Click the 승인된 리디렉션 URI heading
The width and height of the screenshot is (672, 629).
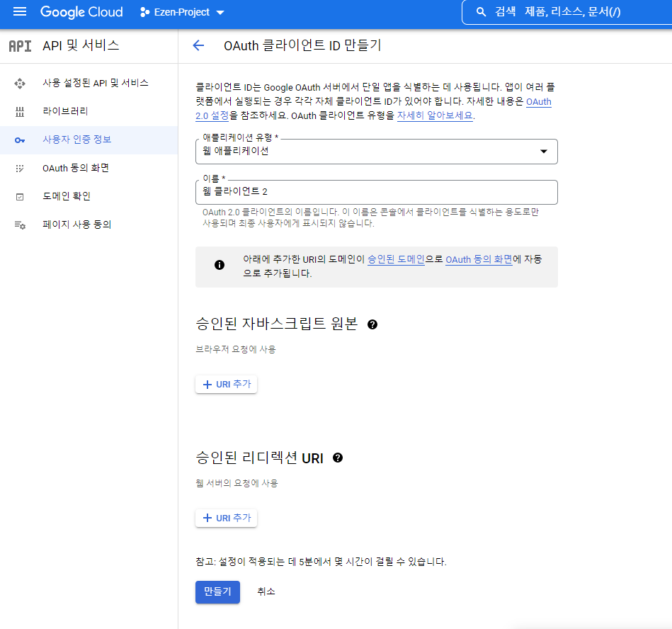click(x=259, y=458)
